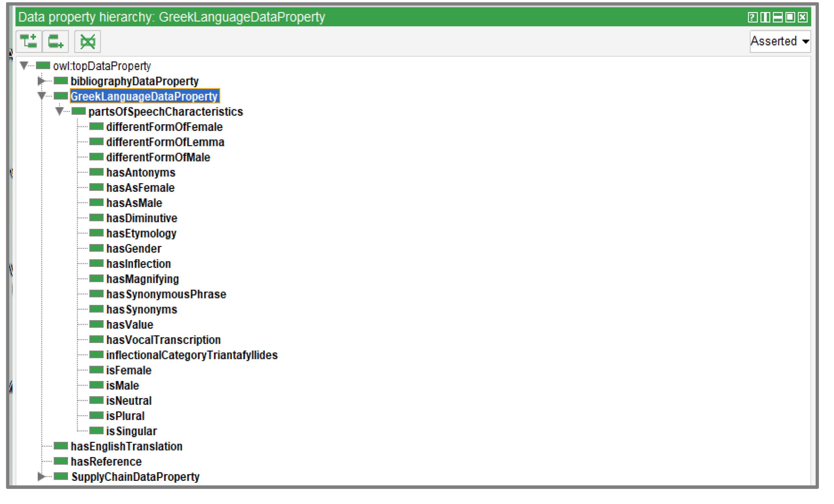Click the green icon beside hasSynonyms
834x504 pixels.
point(96,309)
